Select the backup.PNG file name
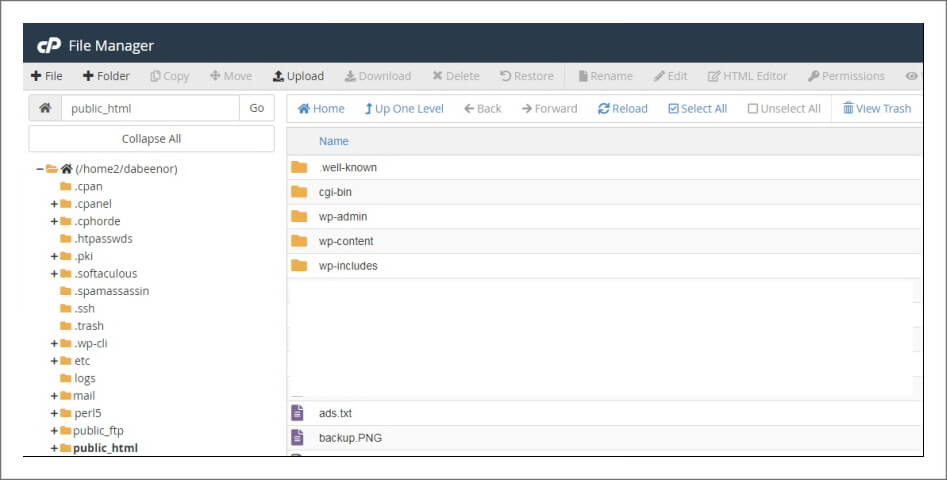Viewport: 947px width, 480px height. (x=350, y=438)
